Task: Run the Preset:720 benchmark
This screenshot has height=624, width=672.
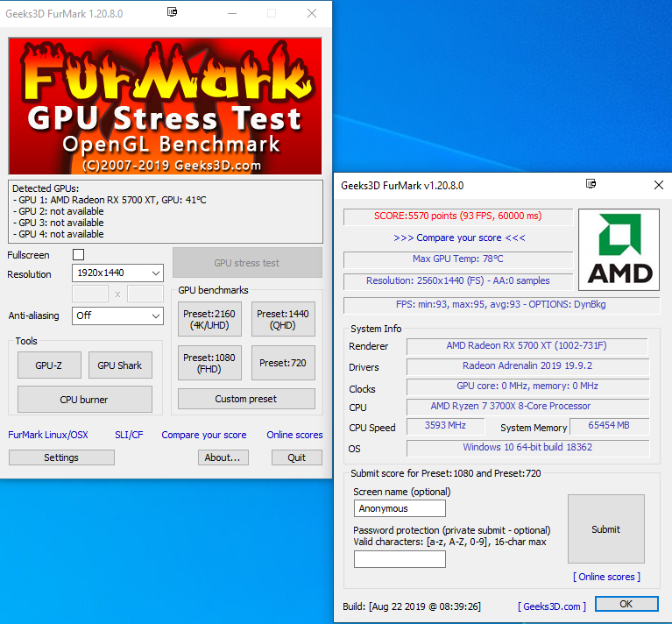Action: pyautogui.click(x=283, y=363)
